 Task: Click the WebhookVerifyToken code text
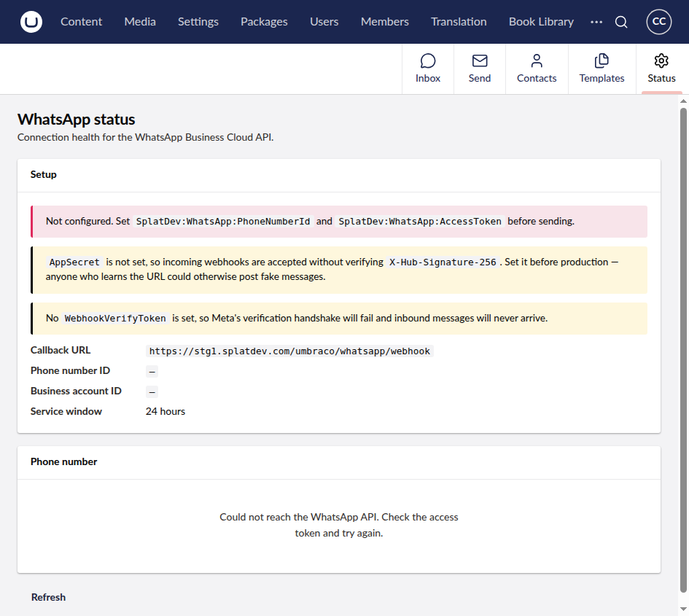click(115, 318)
